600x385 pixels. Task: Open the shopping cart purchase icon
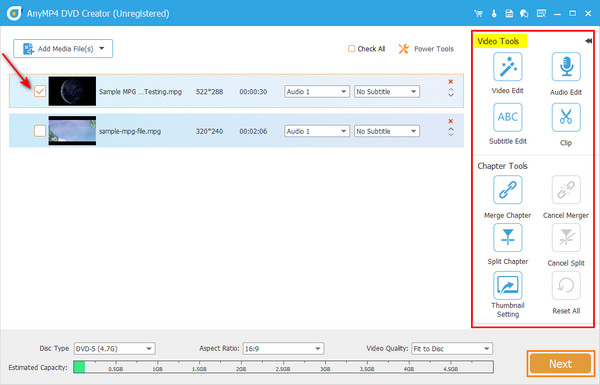tap(478, 13)
